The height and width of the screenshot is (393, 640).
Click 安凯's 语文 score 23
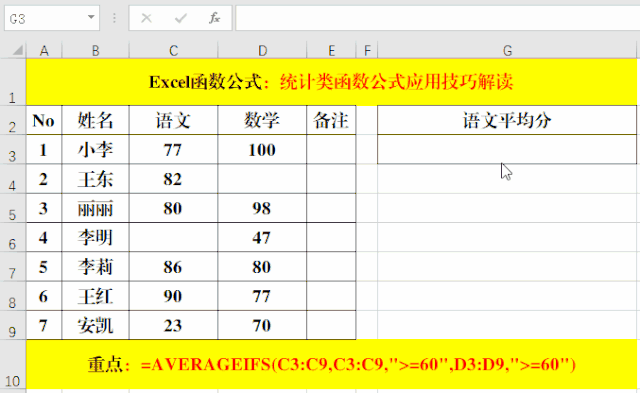click(173, 325)
